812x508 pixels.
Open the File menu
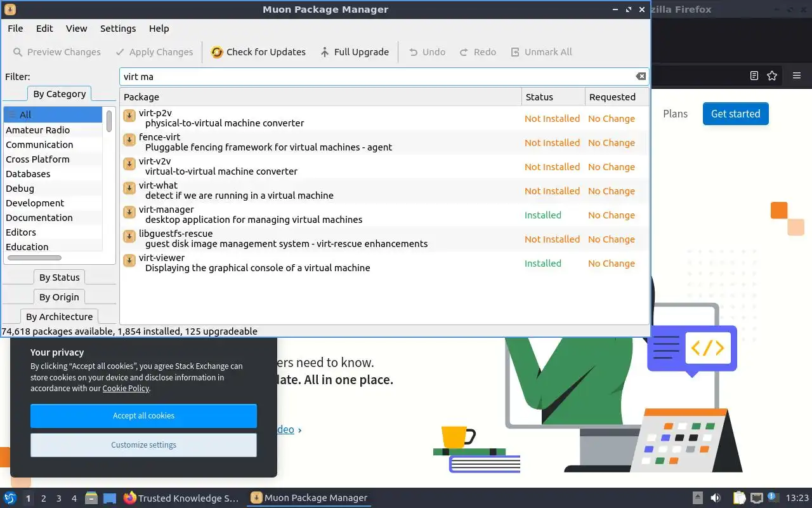pyautogui.click(x=15, y=29)
